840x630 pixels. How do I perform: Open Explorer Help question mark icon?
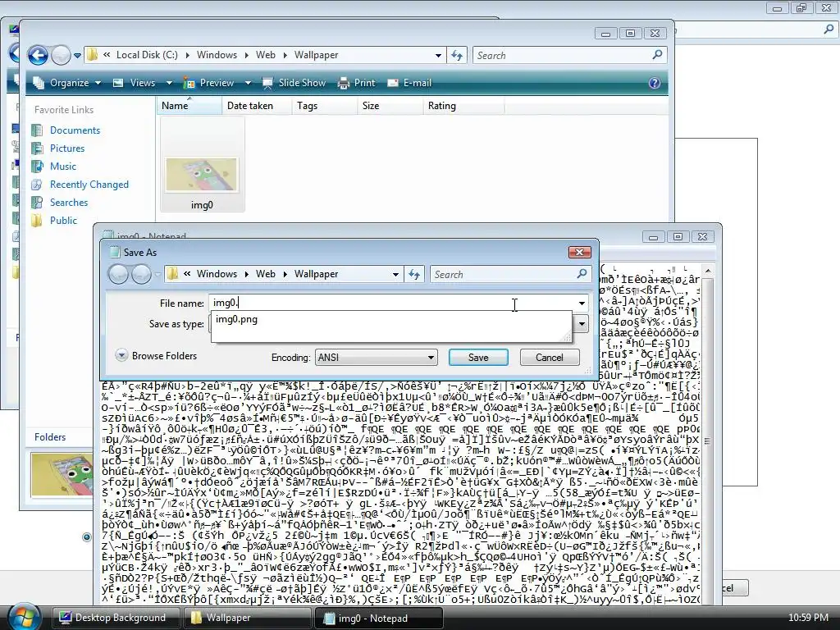(x=654, y=83)
